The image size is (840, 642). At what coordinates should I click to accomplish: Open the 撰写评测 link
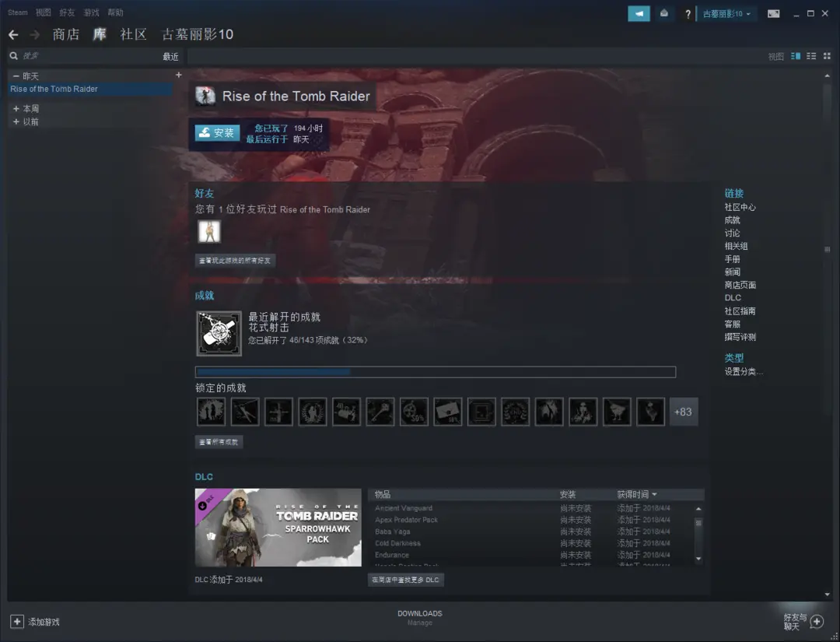point(740,337)
